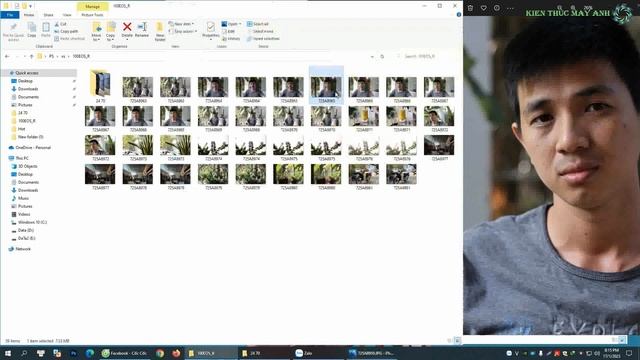Open the three-dots menu in Photos
The height and width of the screenshot is (360, 640).
pyautogui.click(x=510, y=8)
